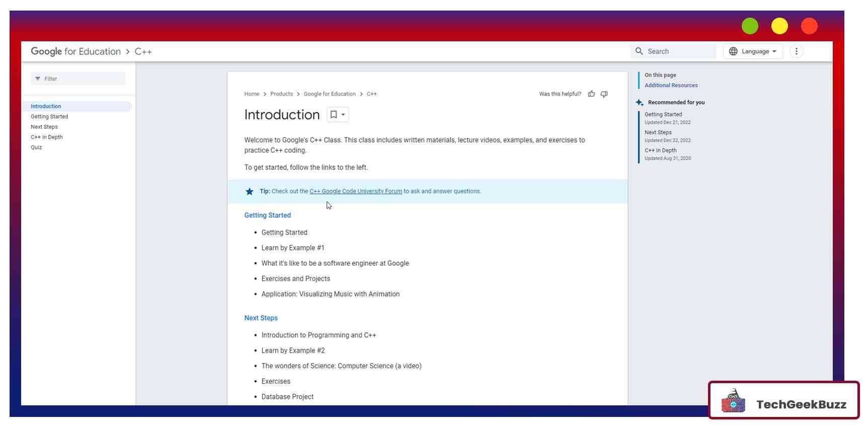This screenshot has height=425, width=868.
Task: Go to Home in the breadcrumb
Action: 252,94
